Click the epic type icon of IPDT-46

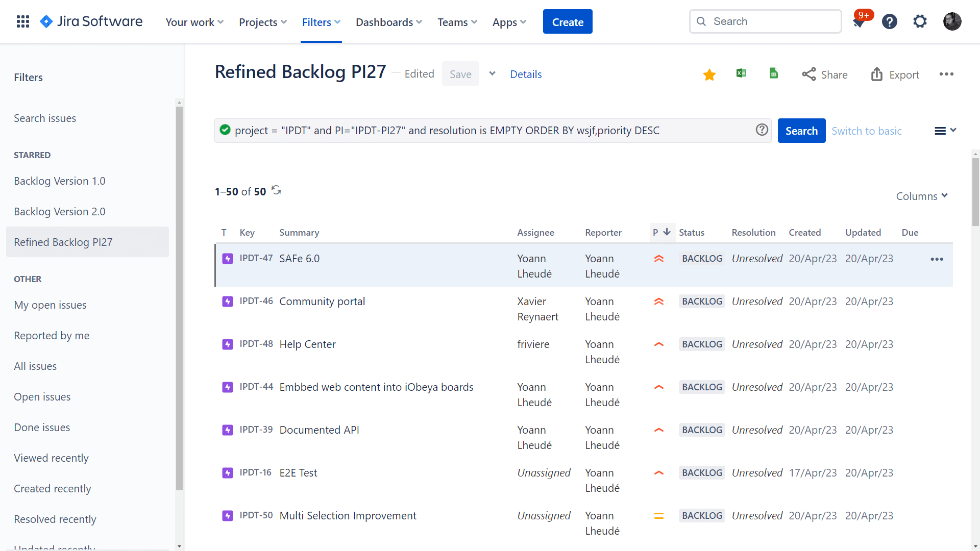coord(228,302)
